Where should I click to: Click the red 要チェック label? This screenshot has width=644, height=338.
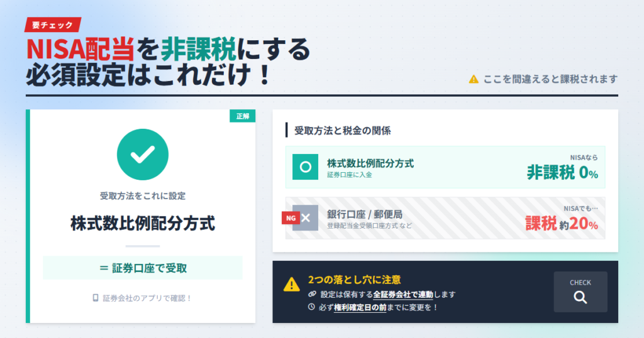[53, 25]
